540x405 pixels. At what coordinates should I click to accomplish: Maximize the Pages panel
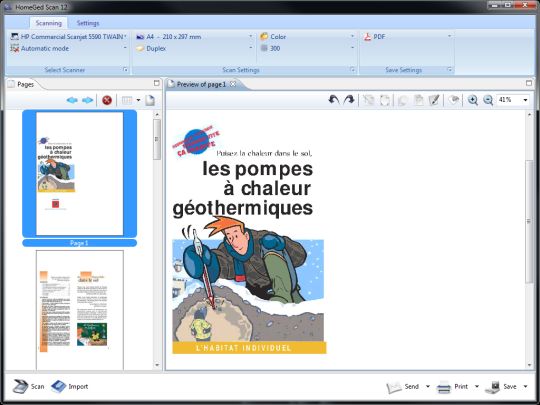157,83
